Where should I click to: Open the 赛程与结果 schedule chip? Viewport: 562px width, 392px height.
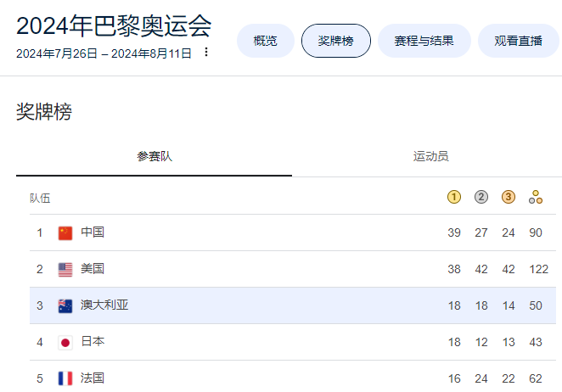[x=424, y=41]
